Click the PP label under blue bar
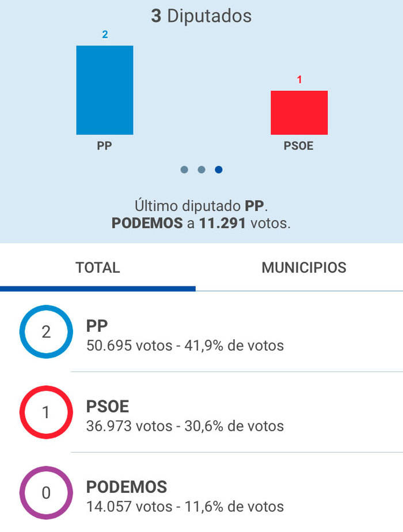The image size is (403, 532). [x=104, y=146]
